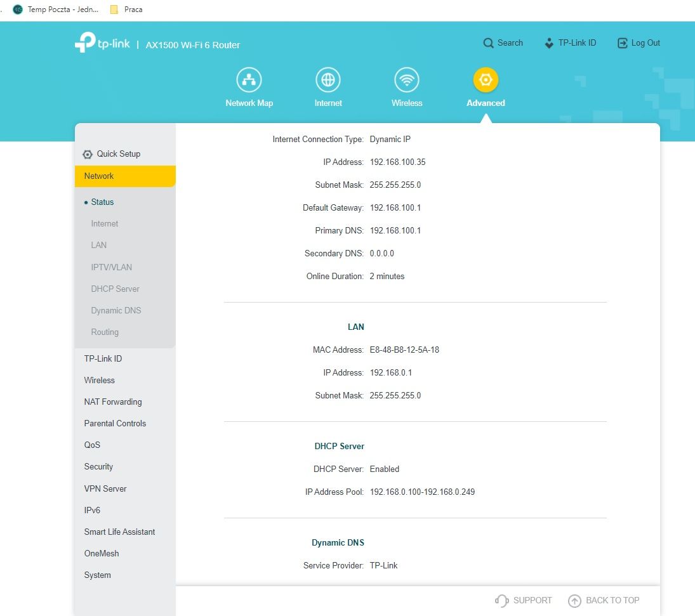The width and height of the screenshot is (695, 616).
Task: Open QoS in the sidebar
Action: click(92, 445)
